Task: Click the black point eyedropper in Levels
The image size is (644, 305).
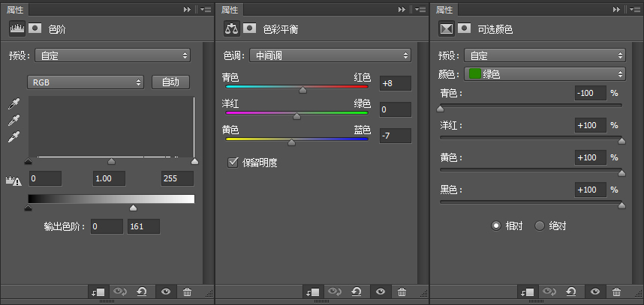Action: tap(14, 105)
